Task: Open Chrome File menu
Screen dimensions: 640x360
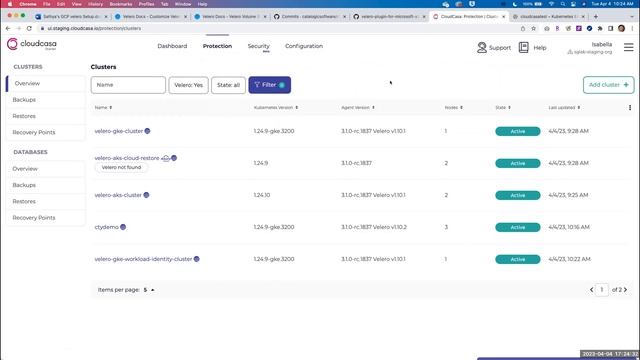Action: (x=47, y=4)
